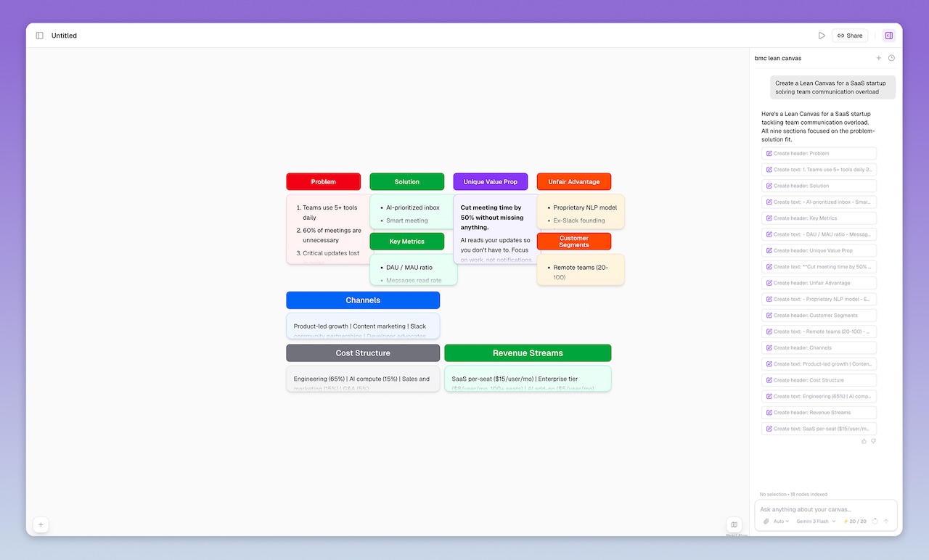Click the plus button at canvas bottom-left

pyautogui.click(x=41, y=524)
